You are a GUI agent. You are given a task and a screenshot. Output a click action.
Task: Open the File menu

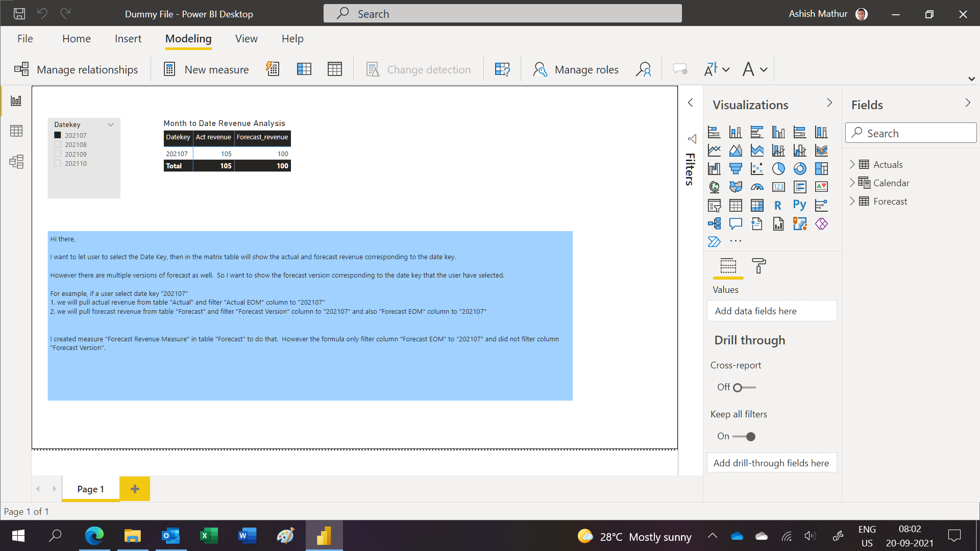25,39
